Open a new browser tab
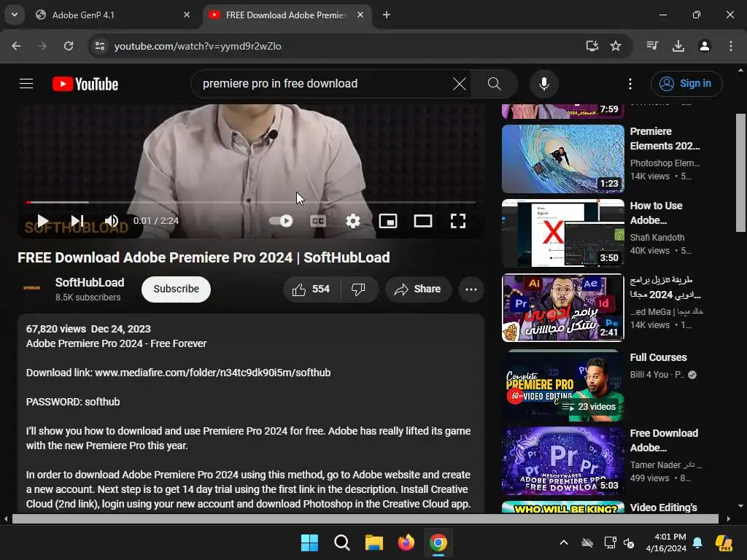The image size is (747, 560). click(x=387, y=15)
